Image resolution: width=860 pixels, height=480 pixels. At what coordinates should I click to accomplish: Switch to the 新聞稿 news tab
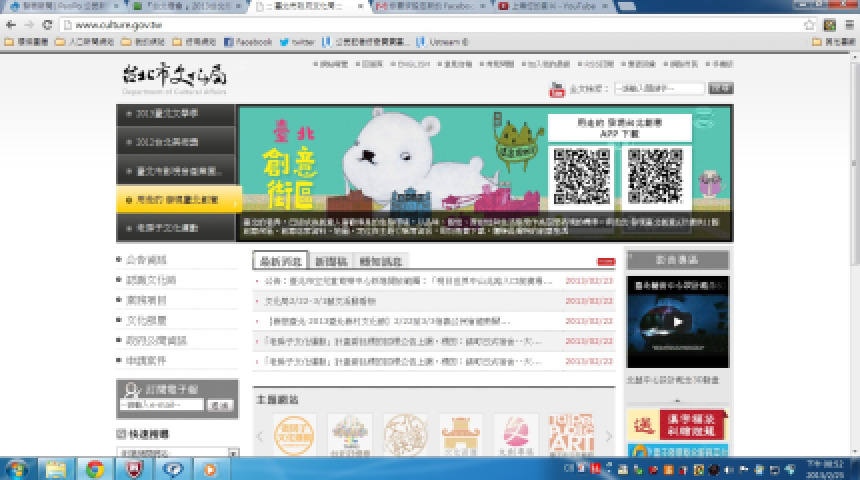331,260
